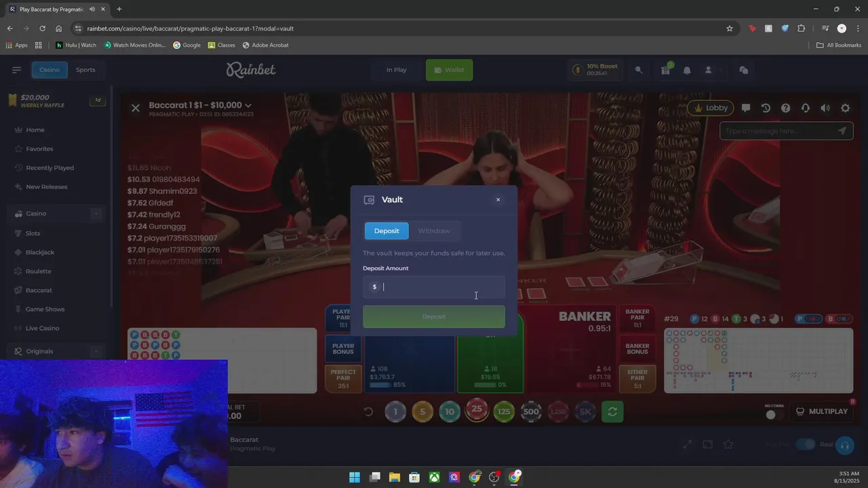Open the game settings gear

tap(845, 108)
